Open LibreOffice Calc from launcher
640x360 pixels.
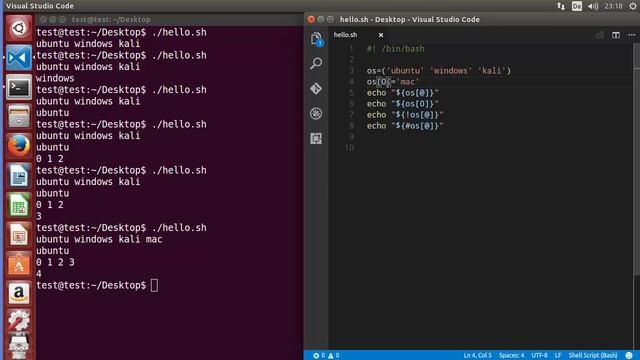[x=18, y=205]
